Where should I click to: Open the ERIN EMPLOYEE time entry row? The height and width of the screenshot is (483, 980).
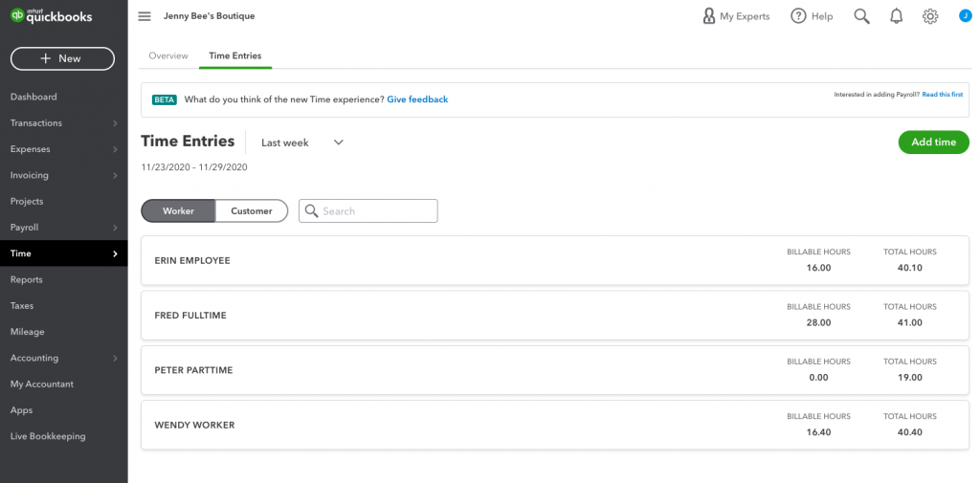tap(555, 260)
